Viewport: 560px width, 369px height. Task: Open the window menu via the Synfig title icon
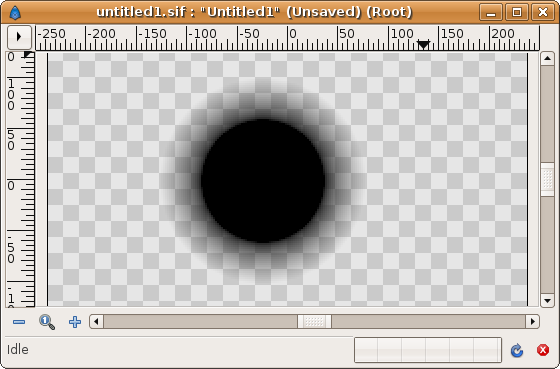[15, 13]
